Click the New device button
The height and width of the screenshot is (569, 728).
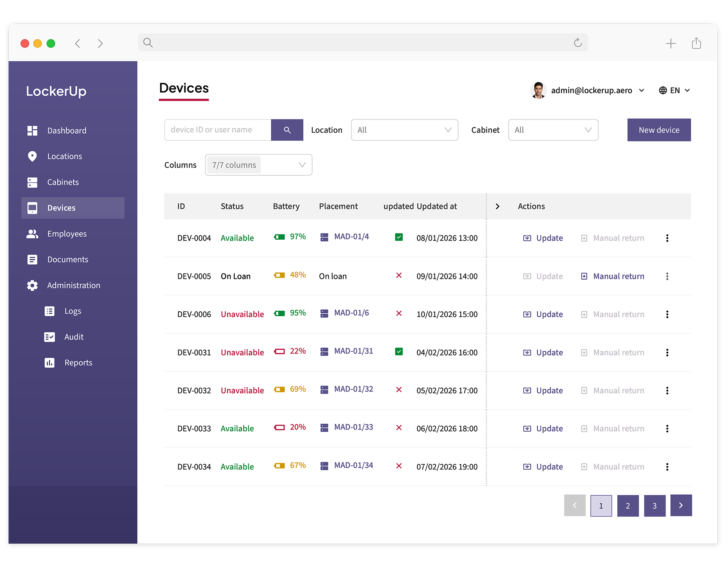click(x=659, y=130)
